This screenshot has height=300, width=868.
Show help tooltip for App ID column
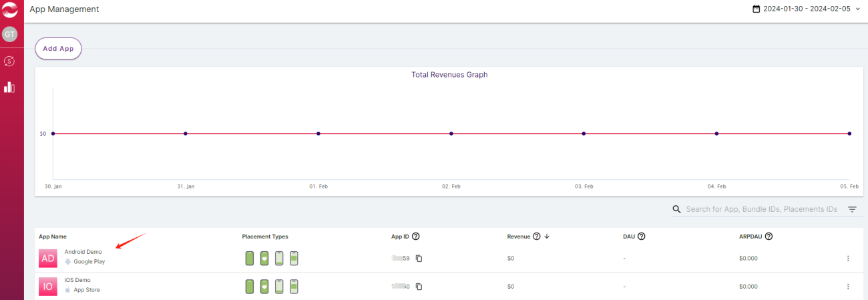coord(416,237)
